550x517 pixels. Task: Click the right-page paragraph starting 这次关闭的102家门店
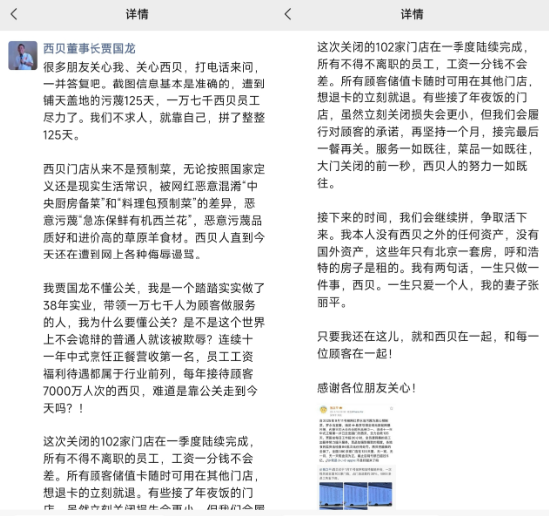pyautogui.click(x=428, y=115)
